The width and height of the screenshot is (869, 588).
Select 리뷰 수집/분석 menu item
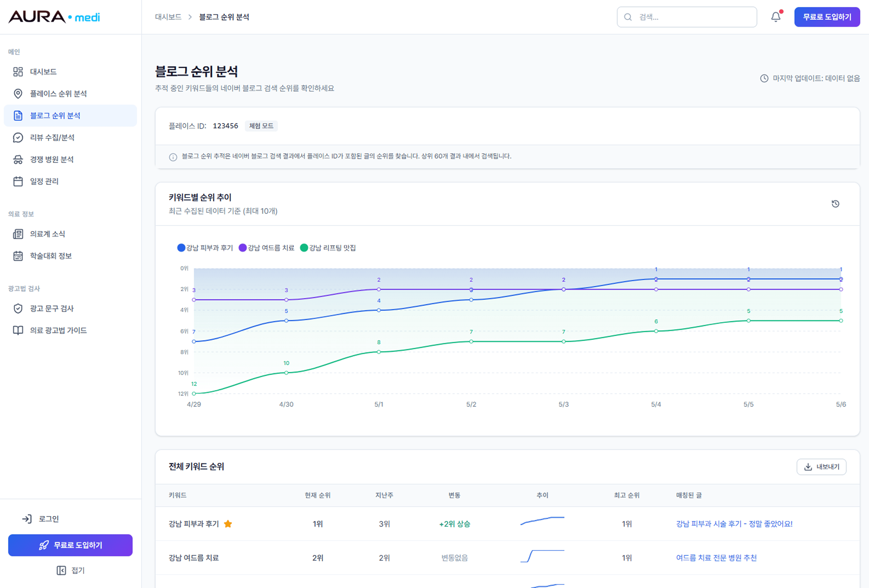[x=70, y=138]
